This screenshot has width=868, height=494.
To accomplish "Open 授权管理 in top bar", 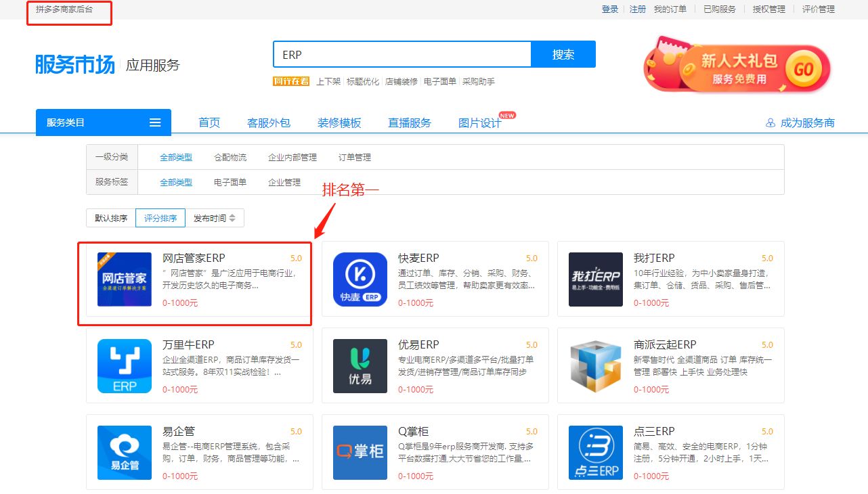I will pyautogui.click(x=769, y=9).
